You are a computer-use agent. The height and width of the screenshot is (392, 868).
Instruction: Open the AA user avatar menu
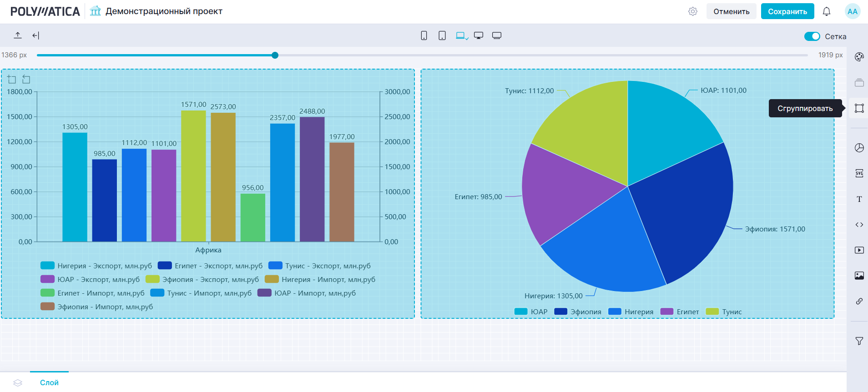852,11
